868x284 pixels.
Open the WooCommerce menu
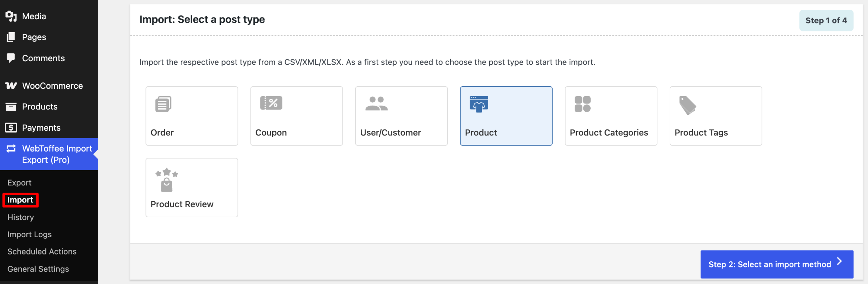click(x=49, y=86)
